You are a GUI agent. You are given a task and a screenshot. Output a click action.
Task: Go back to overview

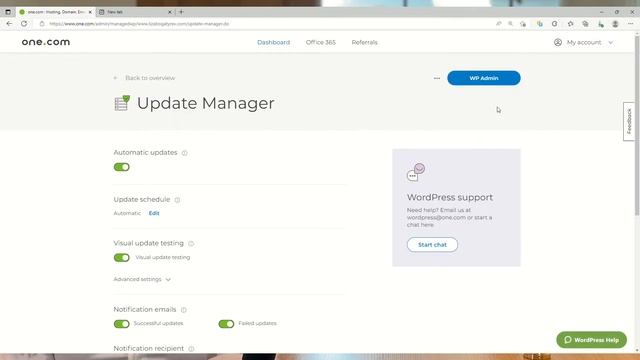click(x=144, y=78)
